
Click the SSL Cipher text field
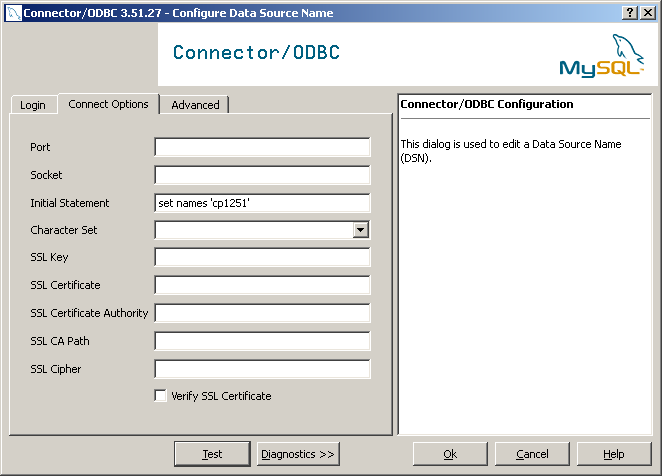(262, 369)
